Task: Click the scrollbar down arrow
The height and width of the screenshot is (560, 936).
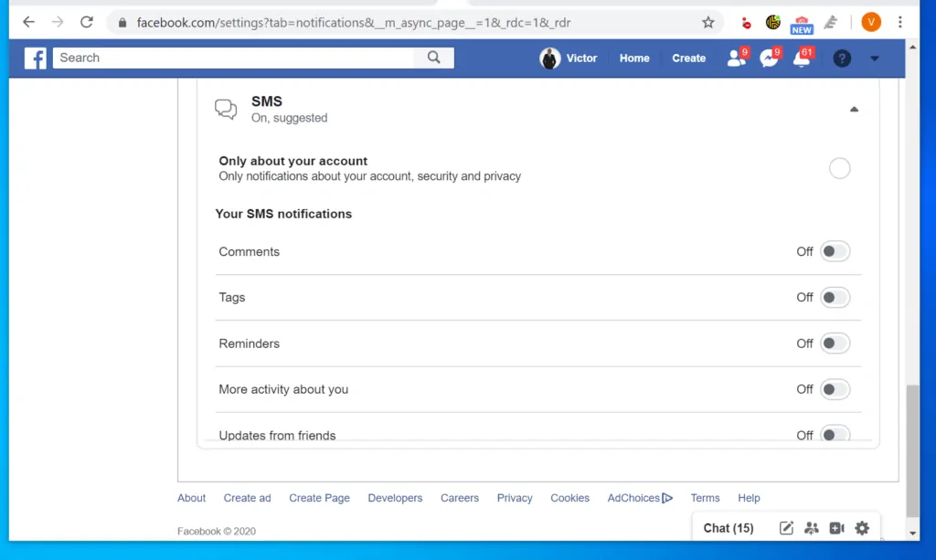Action: click(913, 534)
